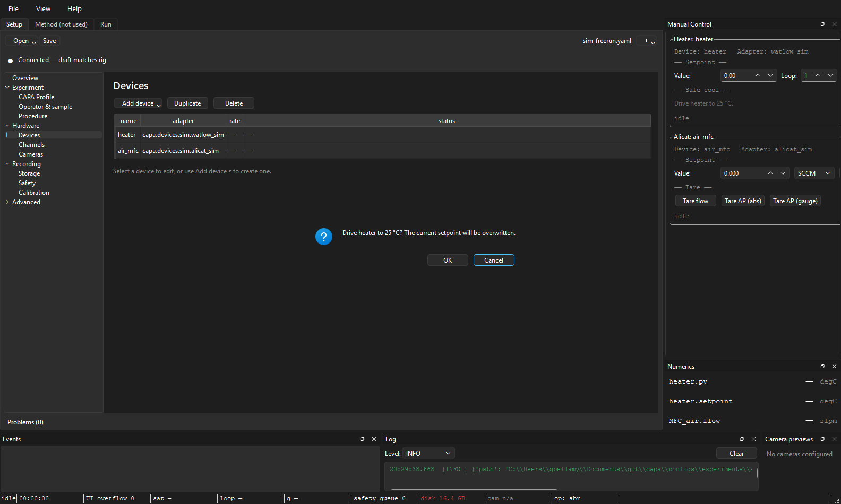The image size is (841, 504).
Task: Click the heater.setpoint numeric readout
Action: tap(752, 402)
